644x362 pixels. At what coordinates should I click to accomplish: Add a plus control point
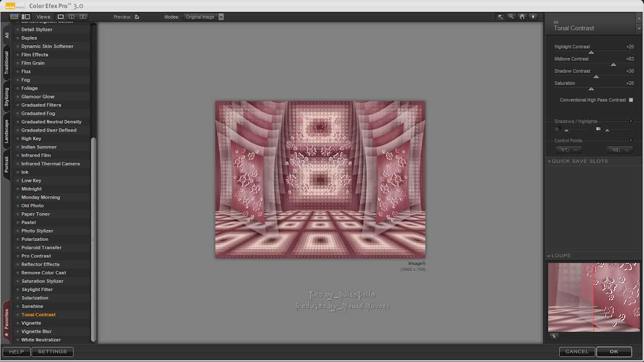[x=620, y=150]
